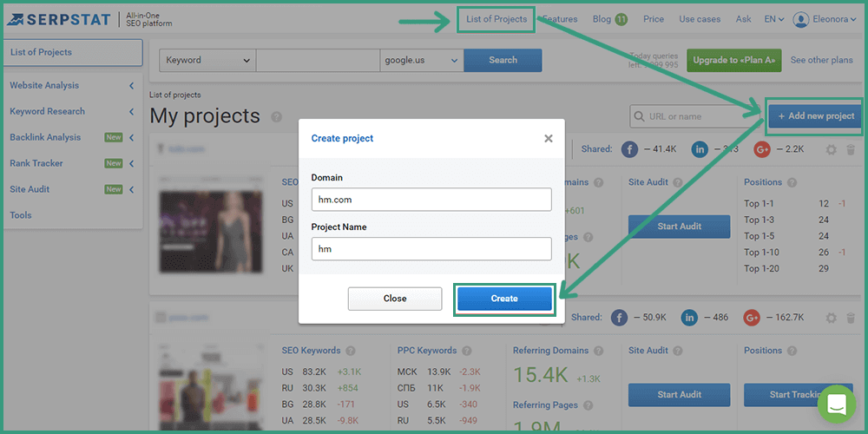Image resolution: width=868 pixels, height=434 pixels.
Task: Open LinkedIn share icon showing 486
Action: [x=690, y=318]
